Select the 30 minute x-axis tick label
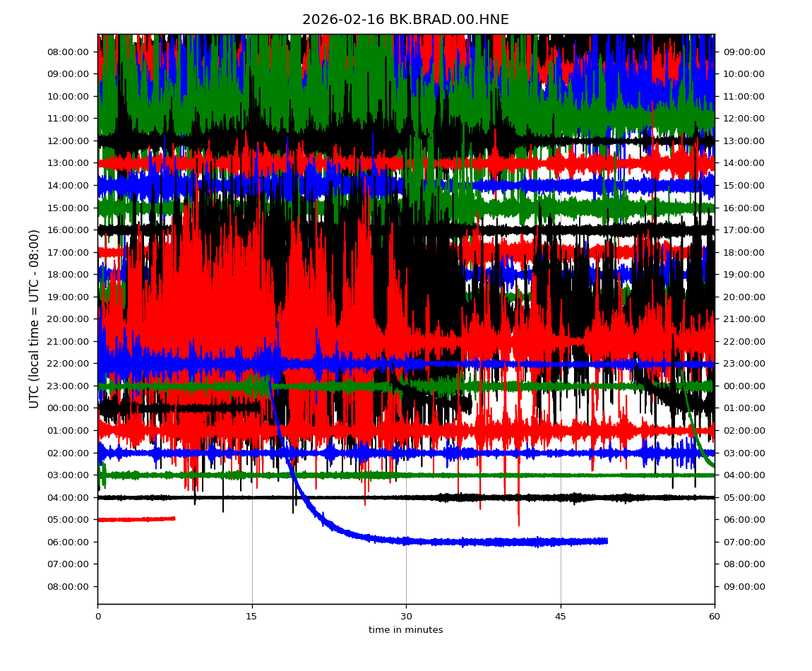This screenshot has height=671, width=812. [406, 617]
